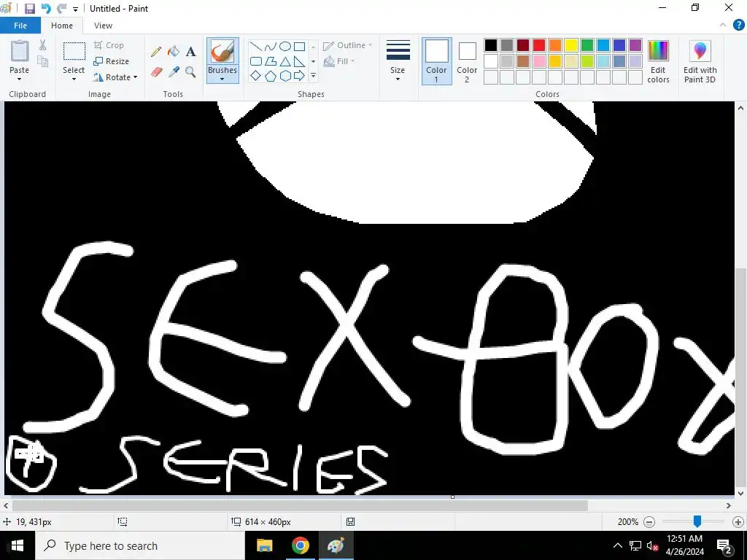This screenshot has height=560, width=747.
Task: Open the Paste dropdown arrow
Action: (x=20, y=79)
